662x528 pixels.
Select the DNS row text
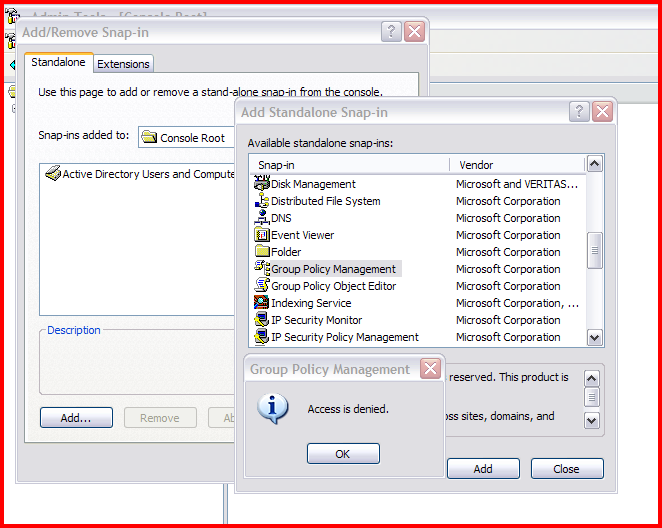(281, 218)
